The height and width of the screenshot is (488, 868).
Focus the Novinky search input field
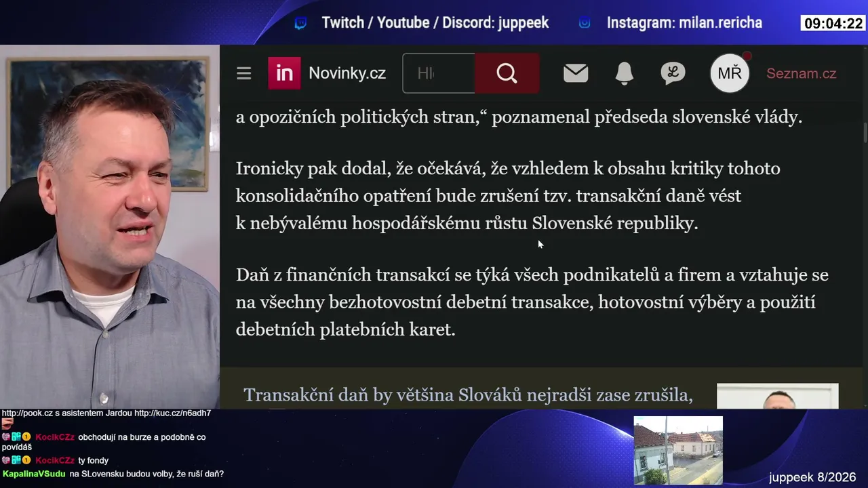(439, 73)
